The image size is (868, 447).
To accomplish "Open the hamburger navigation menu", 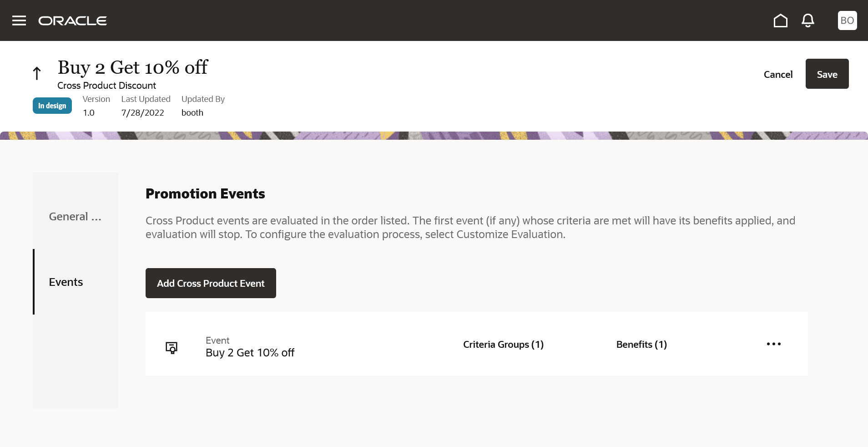I will 19,20.
